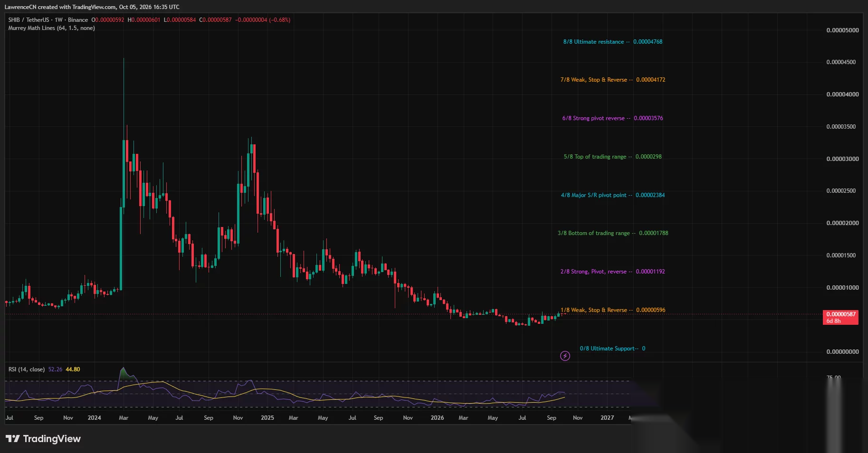Viewport: 868px width, 453px height.
Task: Select the 2026 label on the time axis
Action: pyautogui.click(x=437, y=418)
